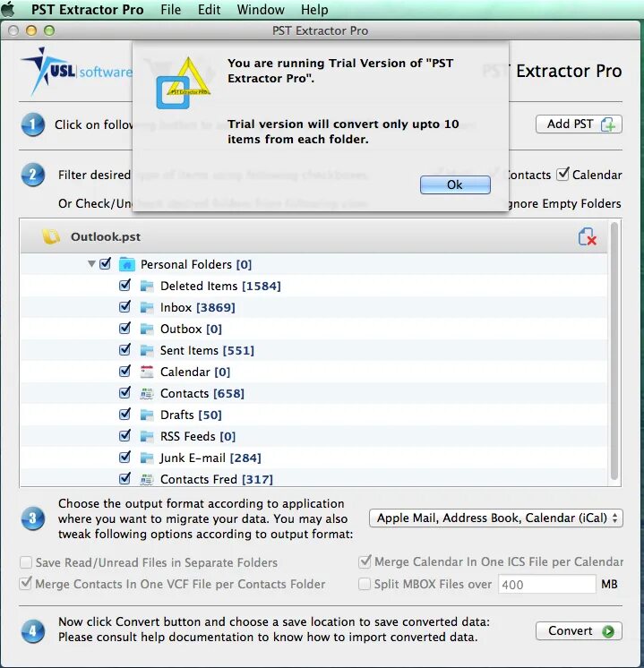Viewport: 644px width, 668px height.
Task: Select the Sent Items [551] row
Action: [x=313, y=350]
